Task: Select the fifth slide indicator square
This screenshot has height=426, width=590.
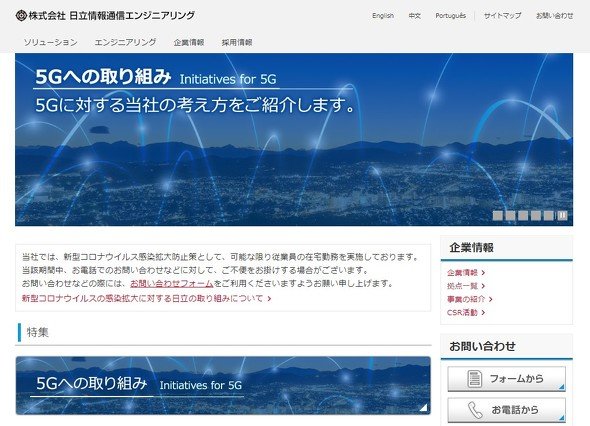Action: click(549, 216)
